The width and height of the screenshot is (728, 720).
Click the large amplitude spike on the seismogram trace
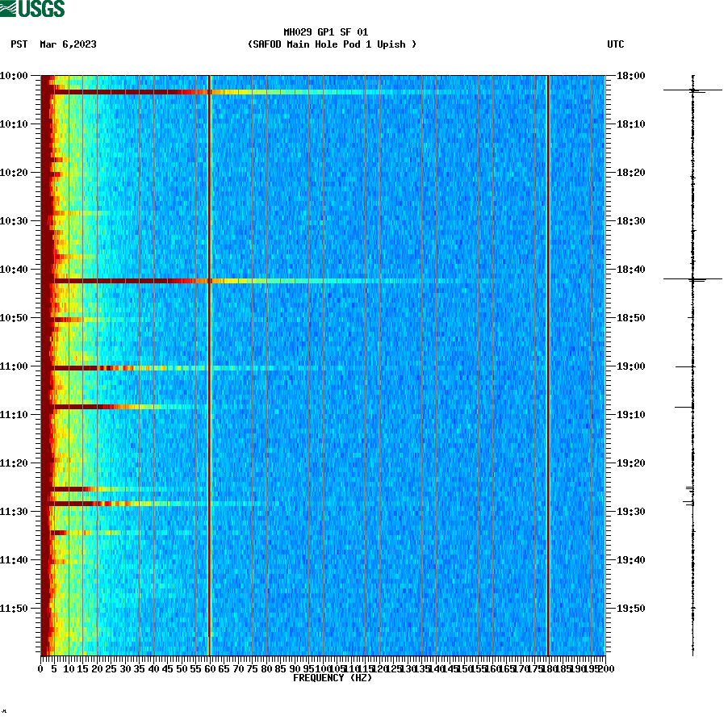coord(692,280)
